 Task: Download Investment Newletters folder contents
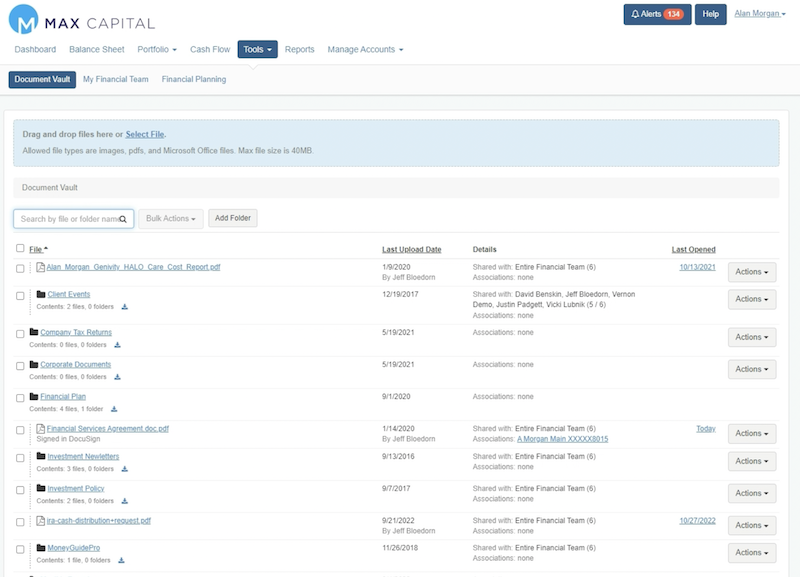[x=124, y=469]
